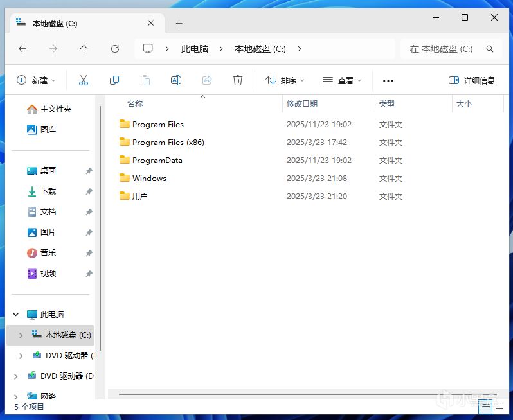Open 图库 in the sidebar

(x=42, y=130)
